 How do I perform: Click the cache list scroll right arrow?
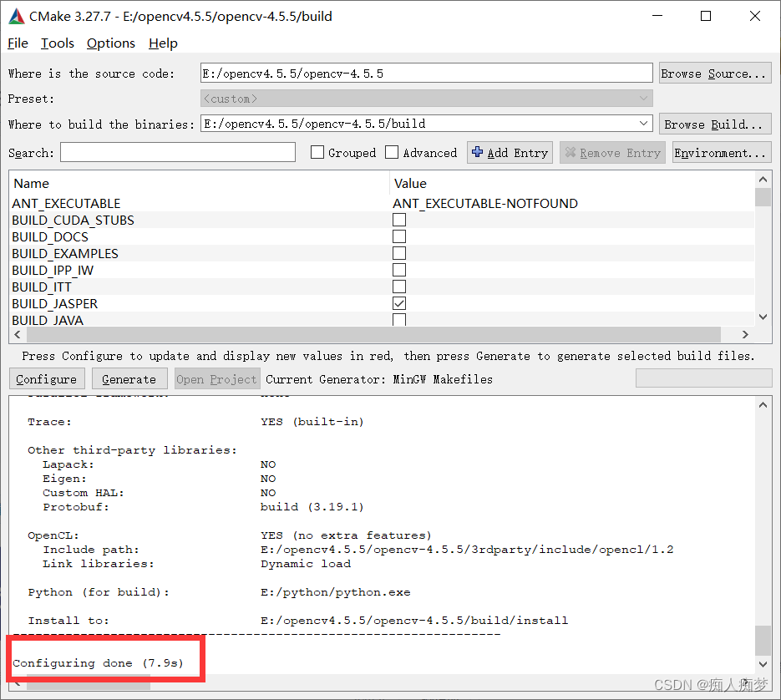746,334
